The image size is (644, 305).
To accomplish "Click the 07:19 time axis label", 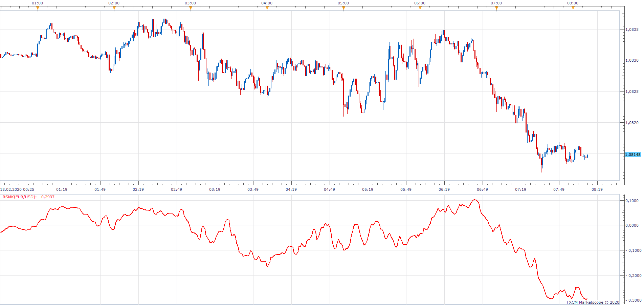I will pos(520,189).
